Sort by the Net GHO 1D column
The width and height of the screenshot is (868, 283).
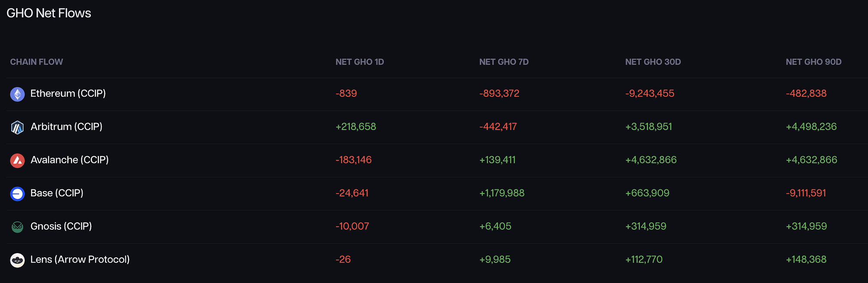pos(359,62)
